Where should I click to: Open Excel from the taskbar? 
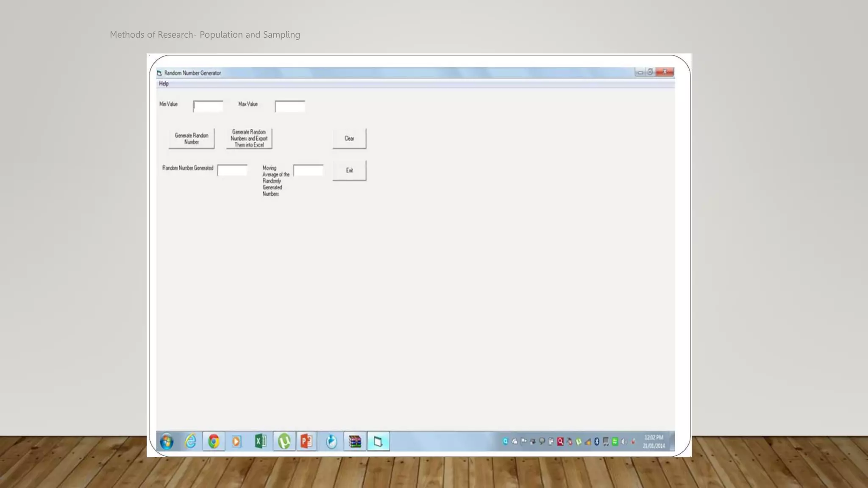pos(260,441)
